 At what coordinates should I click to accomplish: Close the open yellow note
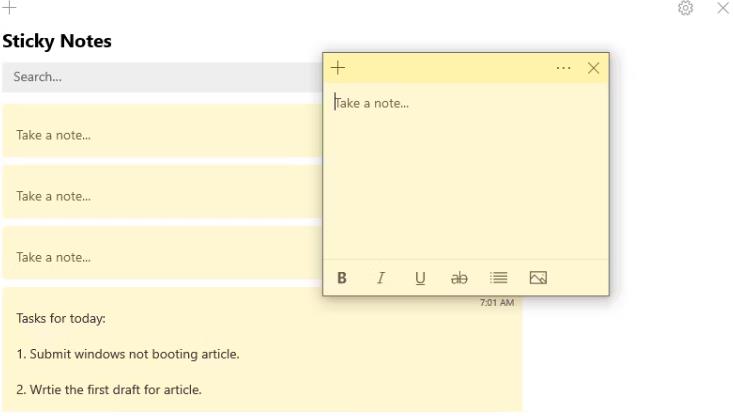(593, 68)
